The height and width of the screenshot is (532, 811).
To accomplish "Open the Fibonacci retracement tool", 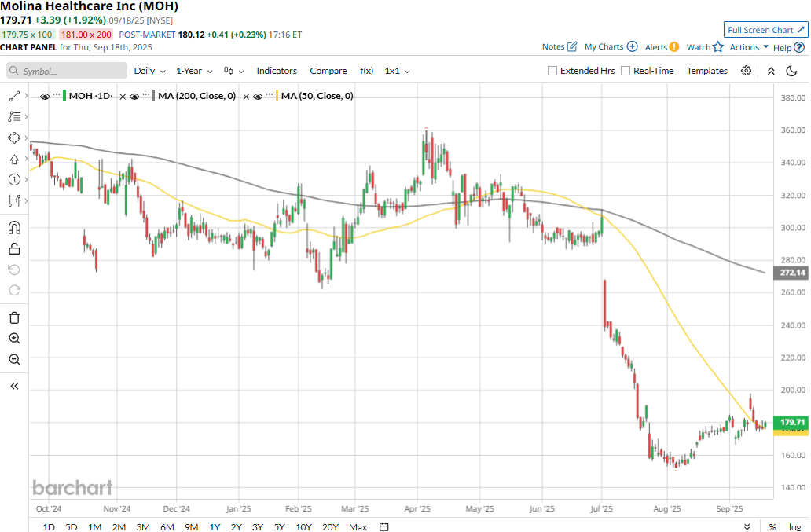I will 14,117.
